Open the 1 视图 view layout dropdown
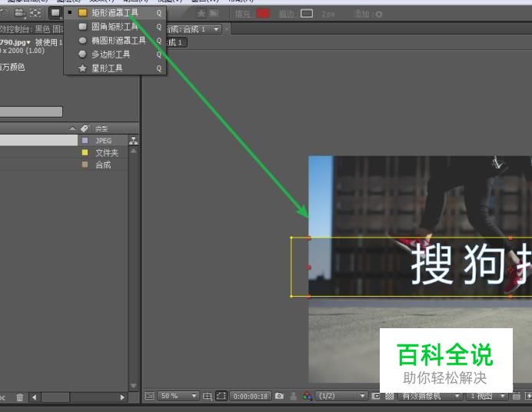Screen dimensions: 532x412 pos(487,396)
